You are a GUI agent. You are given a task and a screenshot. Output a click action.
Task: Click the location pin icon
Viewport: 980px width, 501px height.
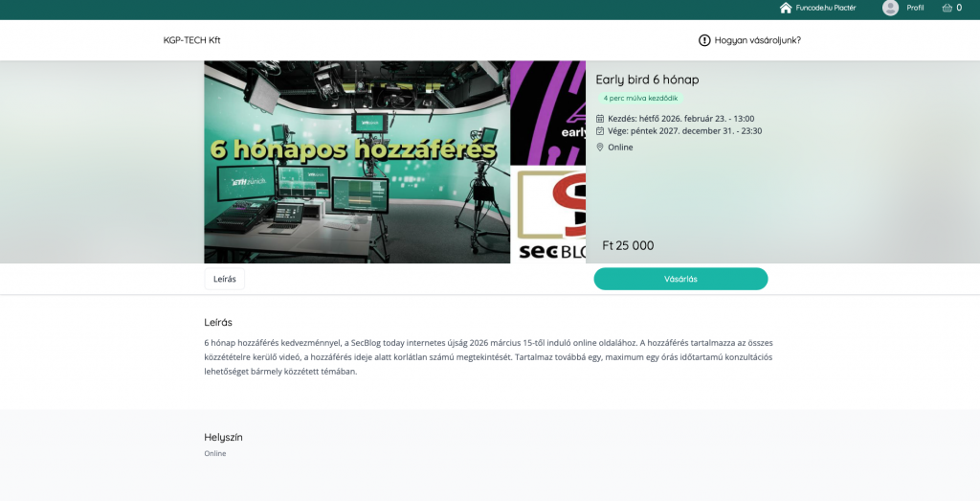pyautogui.click(x=600, y=147)
